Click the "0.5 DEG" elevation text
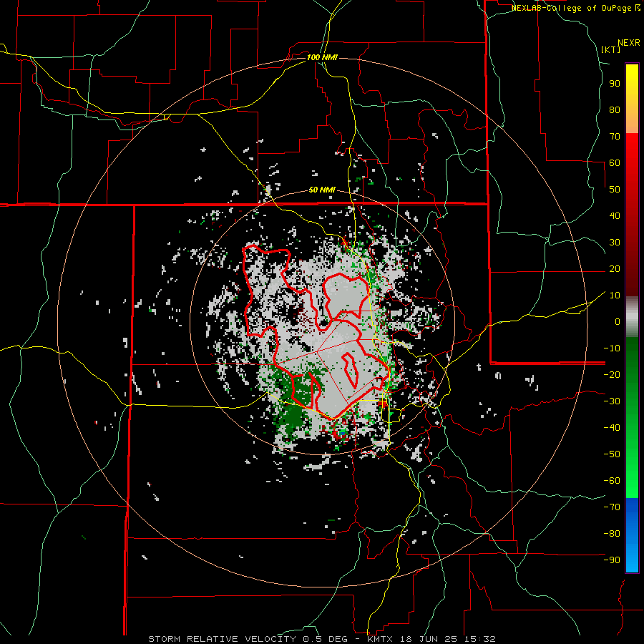The image size is (644, 644). coord(326,639)
